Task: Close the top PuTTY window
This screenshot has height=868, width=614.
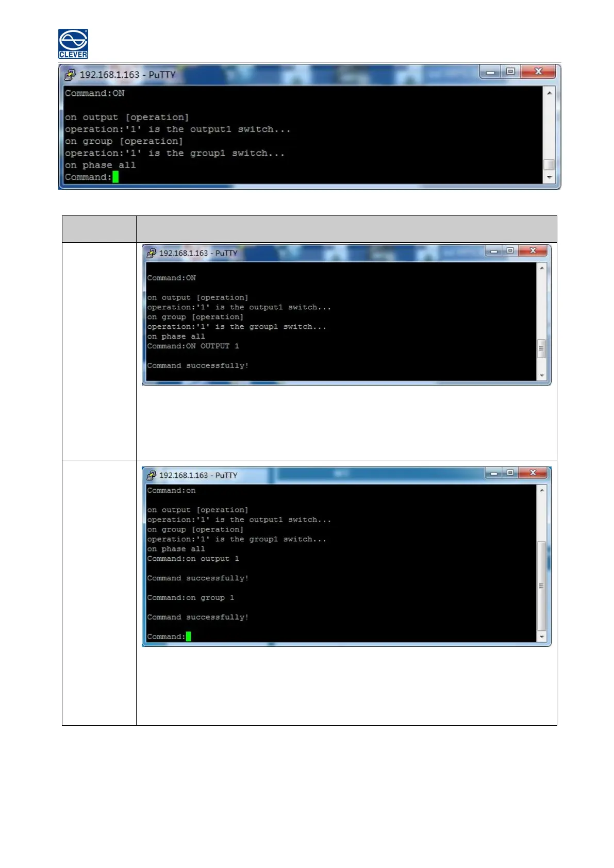Action: (538, 72)
